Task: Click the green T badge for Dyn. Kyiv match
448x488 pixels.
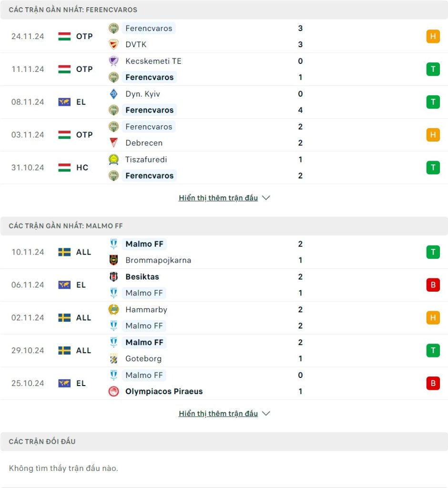Action: 433,102
